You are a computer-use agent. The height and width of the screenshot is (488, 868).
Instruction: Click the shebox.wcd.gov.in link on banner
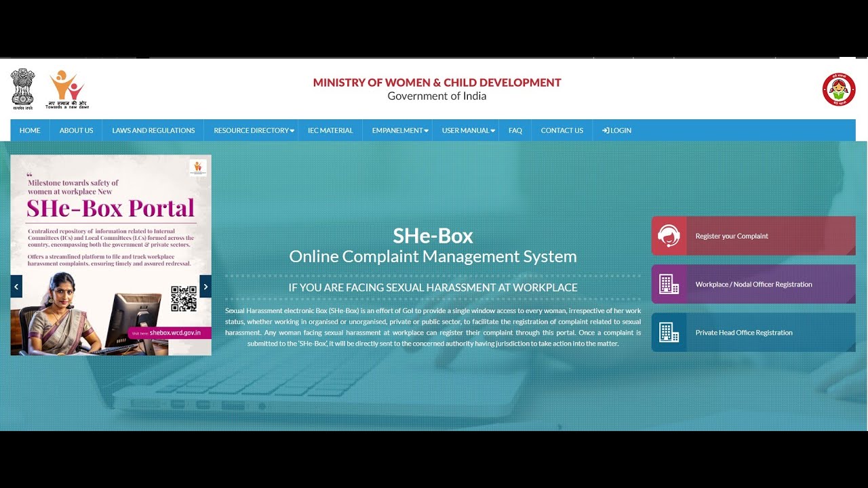coord(175,333)
